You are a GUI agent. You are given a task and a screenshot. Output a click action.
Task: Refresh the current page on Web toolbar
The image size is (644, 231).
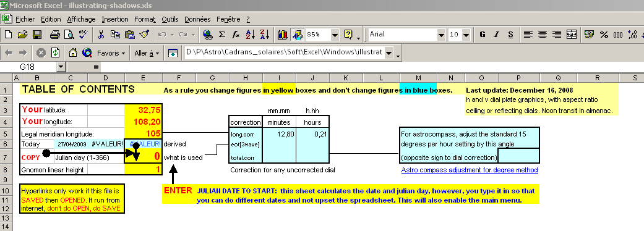pos(55,53)
